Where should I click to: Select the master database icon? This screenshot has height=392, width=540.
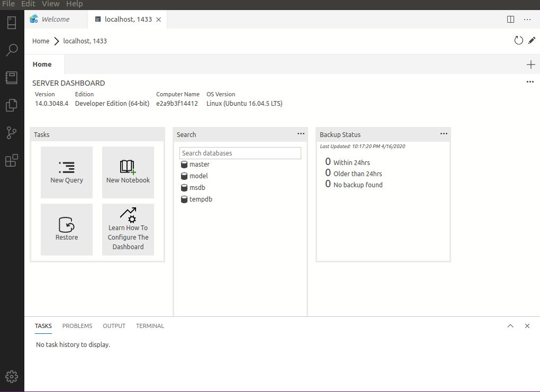[184, 165]
